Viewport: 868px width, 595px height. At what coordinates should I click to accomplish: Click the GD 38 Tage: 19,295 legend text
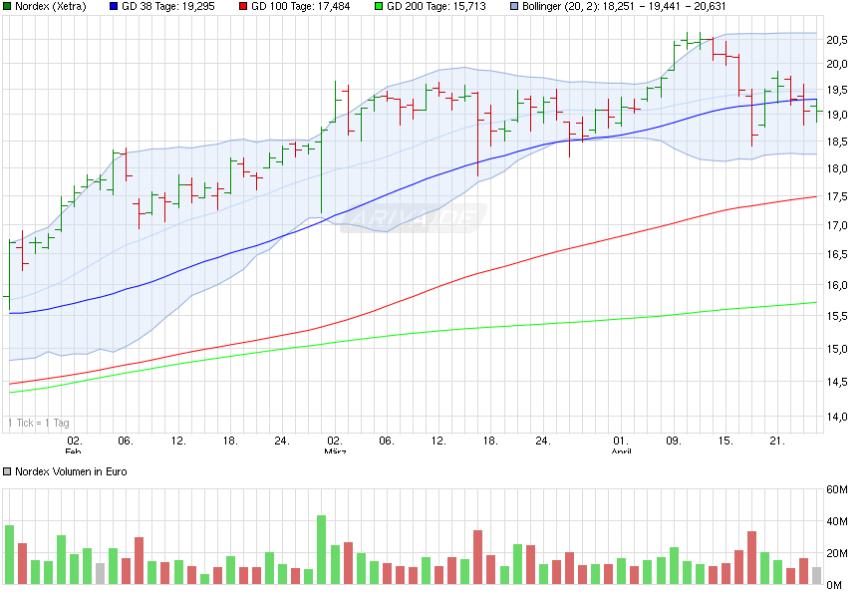(167, 8)
